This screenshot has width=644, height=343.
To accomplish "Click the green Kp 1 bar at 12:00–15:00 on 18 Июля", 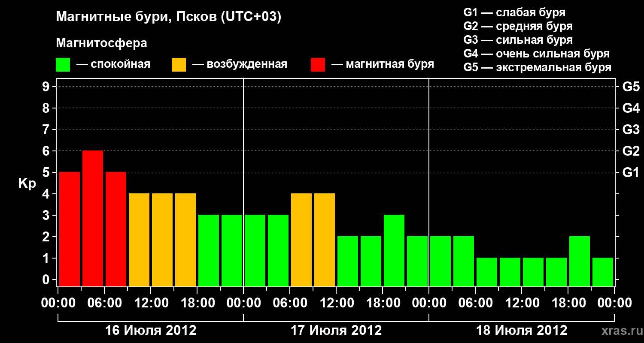I will 533,272.
